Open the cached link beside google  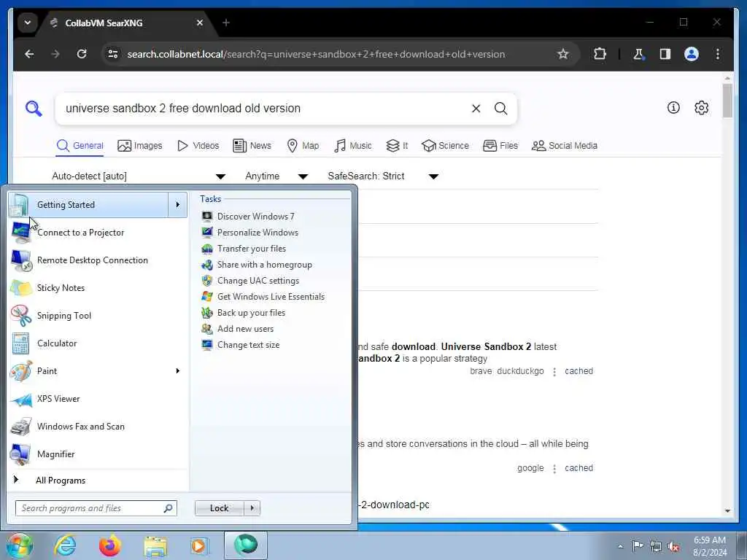578,468
